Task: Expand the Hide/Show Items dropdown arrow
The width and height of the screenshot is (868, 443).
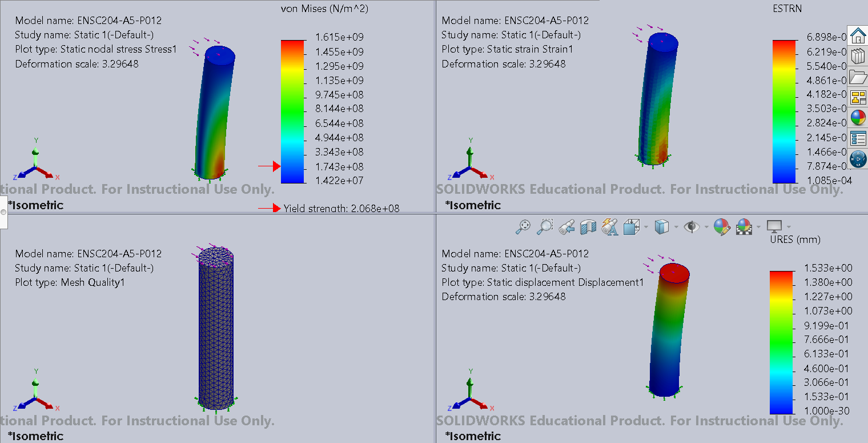Action: 706,228
